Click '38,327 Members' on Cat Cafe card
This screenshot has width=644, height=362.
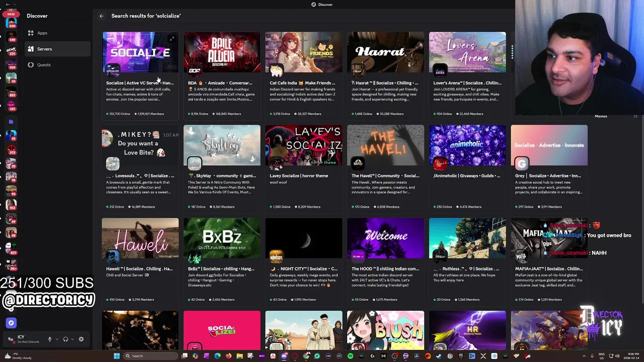(307, 114)
